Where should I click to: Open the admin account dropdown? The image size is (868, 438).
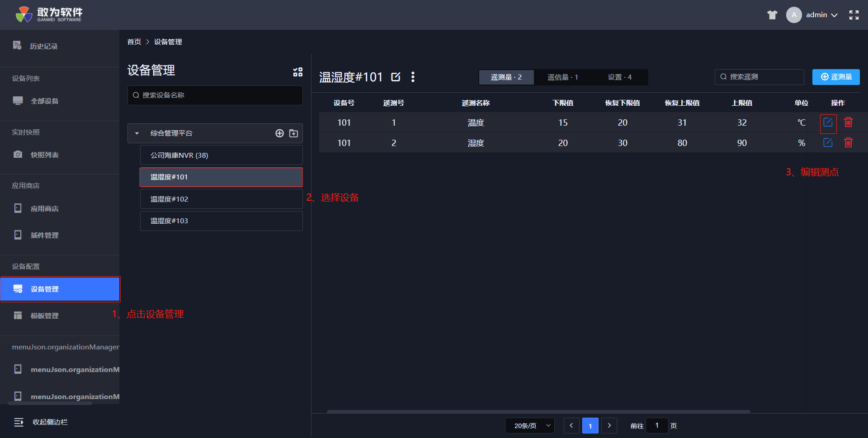tap(821, 15)
